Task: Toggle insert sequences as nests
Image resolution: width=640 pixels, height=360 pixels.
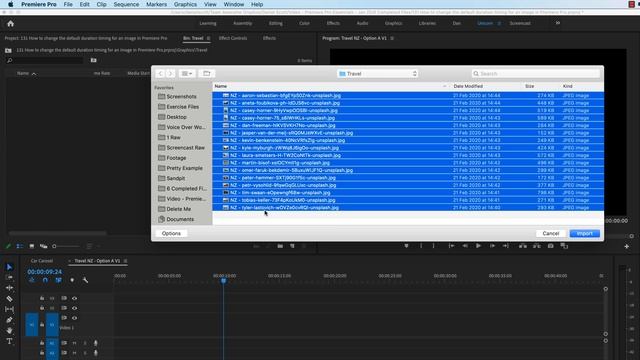Action: [32, 280]
